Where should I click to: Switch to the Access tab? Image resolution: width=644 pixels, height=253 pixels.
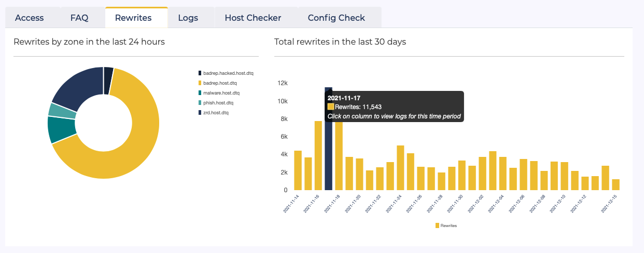coord(30,18)
